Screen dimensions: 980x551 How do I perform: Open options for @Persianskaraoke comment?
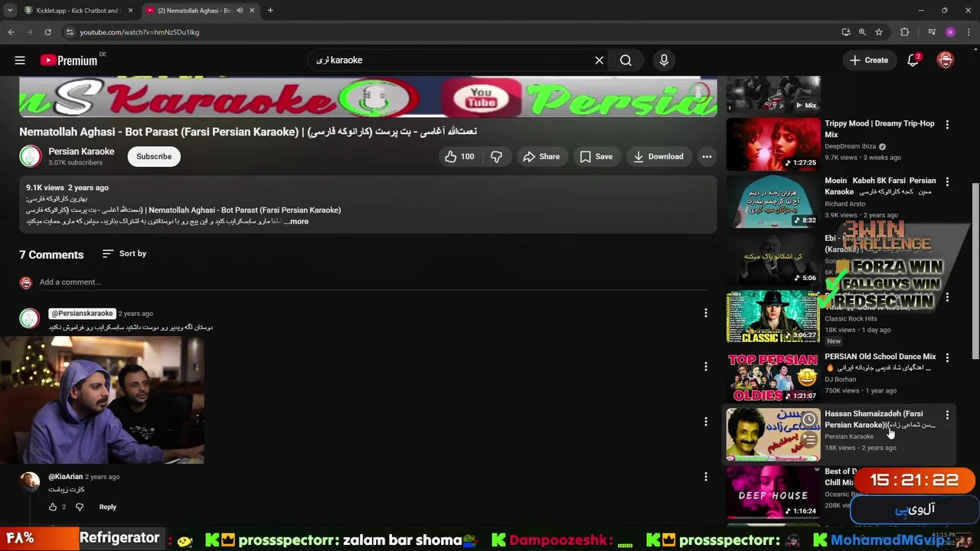(706, 313)
